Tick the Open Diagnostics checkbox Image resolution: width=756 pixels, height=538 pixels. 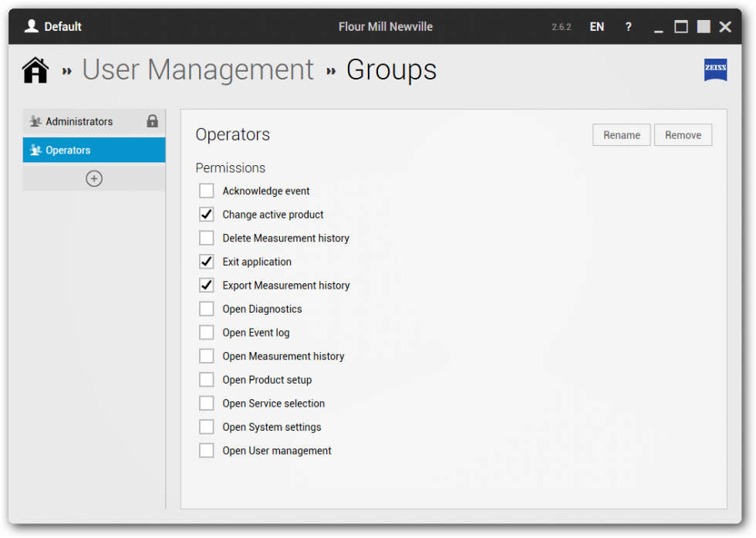pyautogui.click(x=207, y=309)
